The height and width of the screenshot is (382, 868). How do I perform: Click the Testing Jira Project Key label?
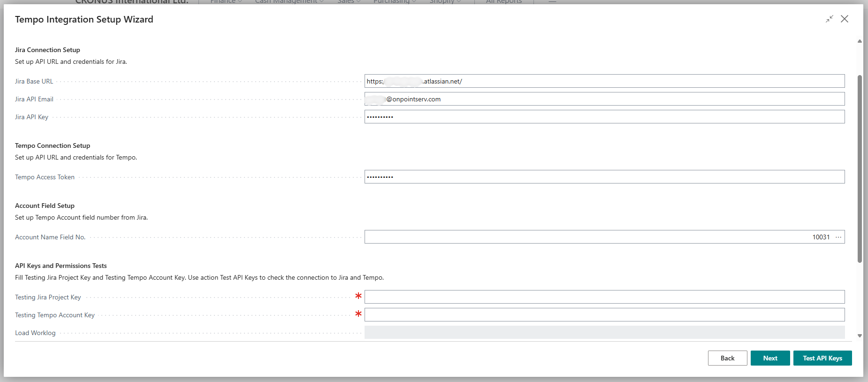tap(48, 297)
